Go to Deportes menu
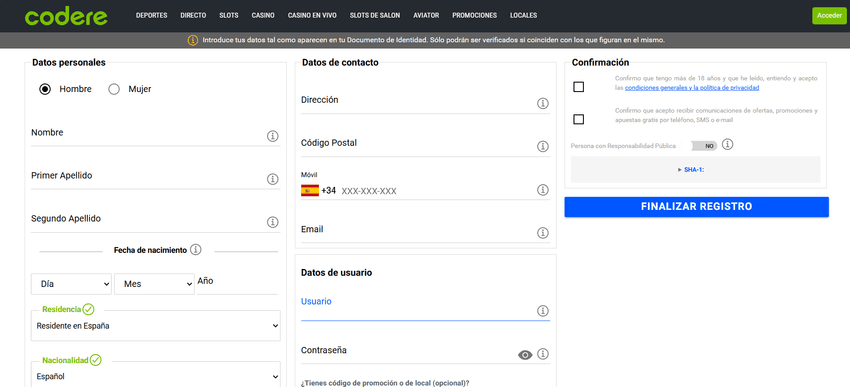Viewport: 850px width, 387px height. tap(152, 16)
